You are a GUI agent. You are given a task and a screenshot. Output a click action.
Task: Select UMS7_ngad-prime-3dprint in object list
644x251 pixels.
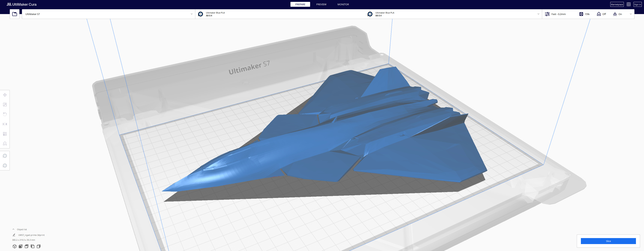tap(31, 235)
